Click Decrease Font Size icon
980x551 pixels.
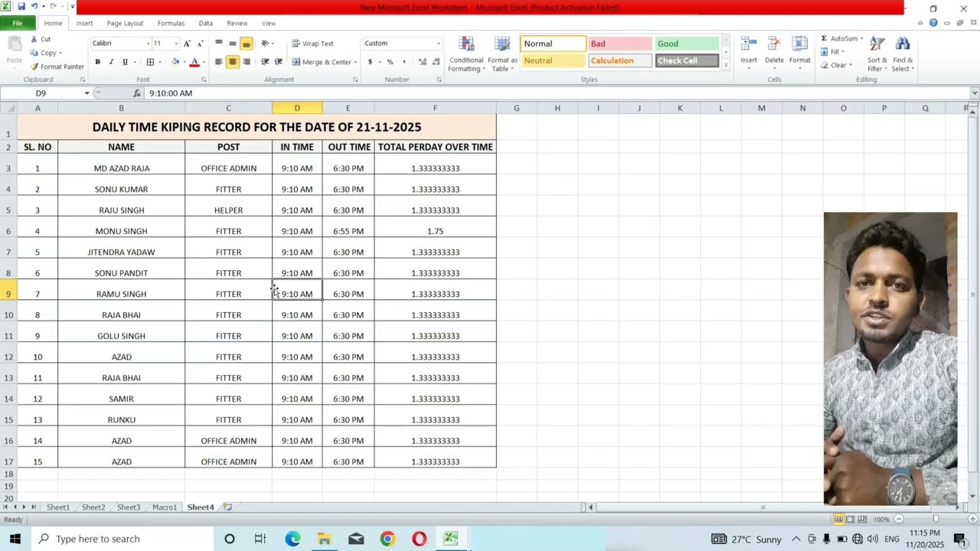(199, 44)
